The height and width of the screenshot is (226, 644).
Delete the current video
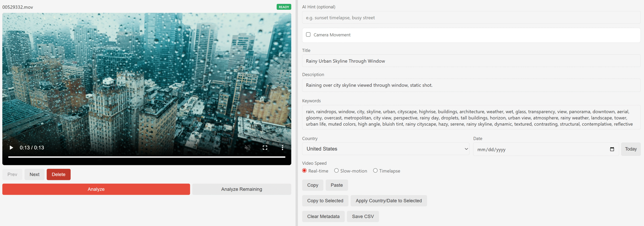(x=58, y=174)
